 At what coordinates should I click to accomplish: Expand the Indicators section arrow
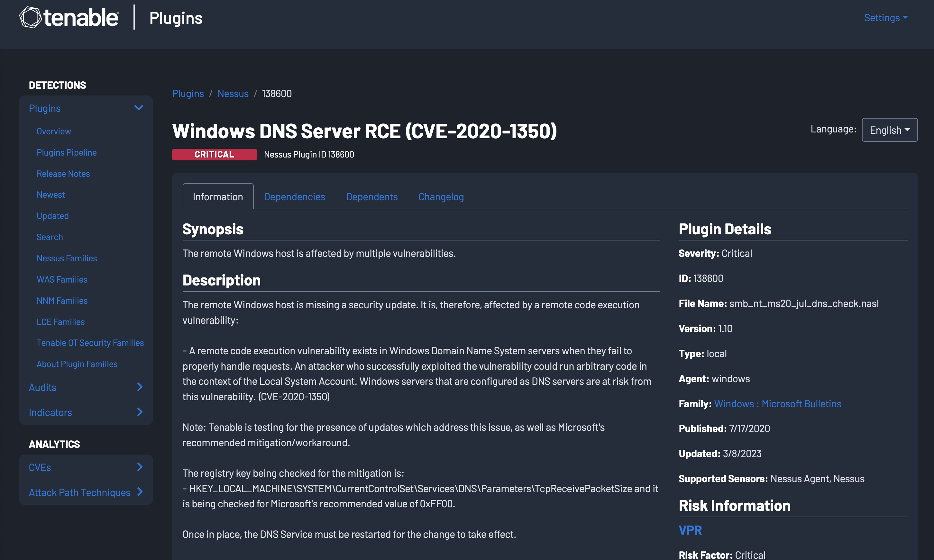140,412
